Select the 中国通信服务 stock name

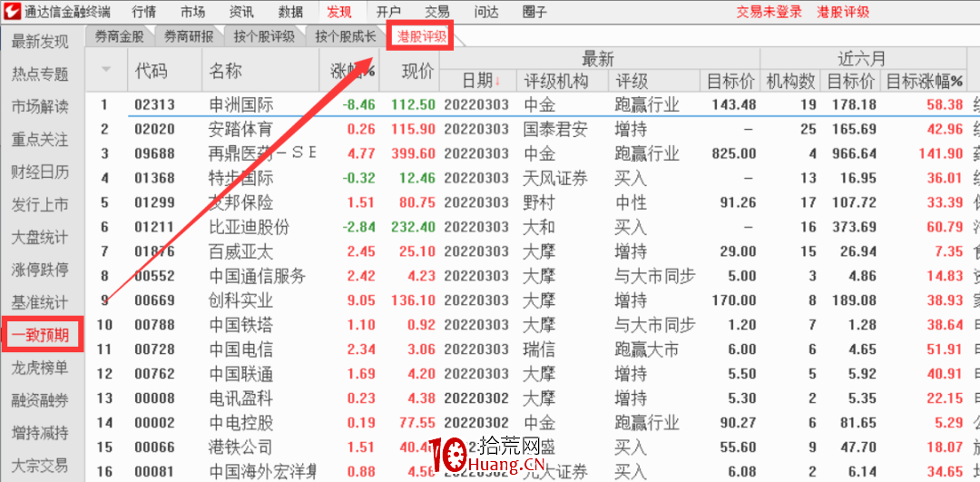click(258, 276)
